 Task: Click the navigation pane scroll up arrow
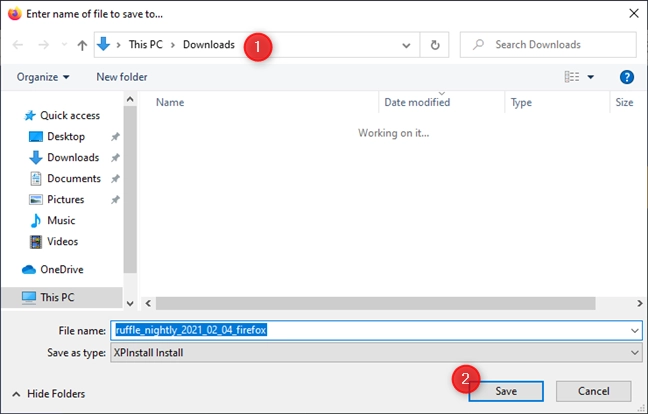pyautogui.click(x=130, y=99)
